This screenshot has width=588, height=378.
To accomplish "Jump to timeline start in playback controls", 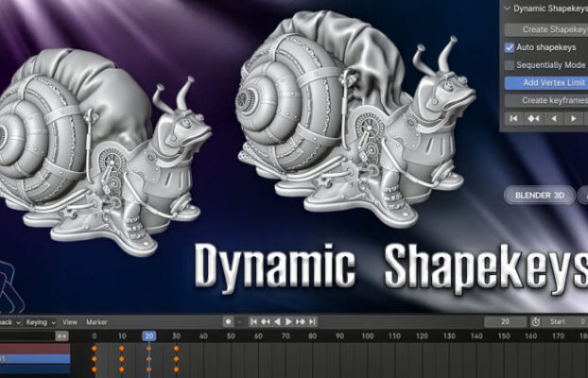I will 254,321.
